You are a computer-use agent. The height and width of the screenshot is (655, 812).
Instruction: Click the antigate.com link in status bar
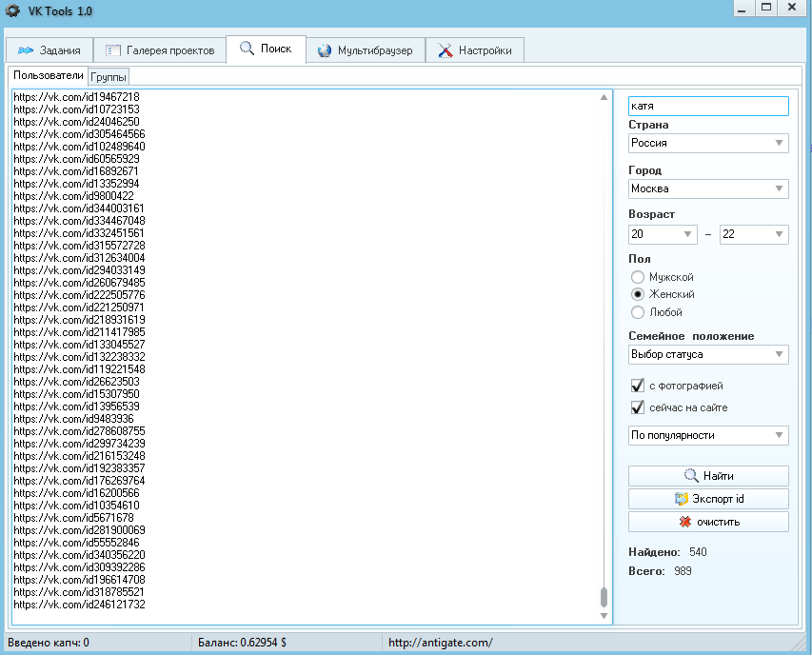point(441,643)
